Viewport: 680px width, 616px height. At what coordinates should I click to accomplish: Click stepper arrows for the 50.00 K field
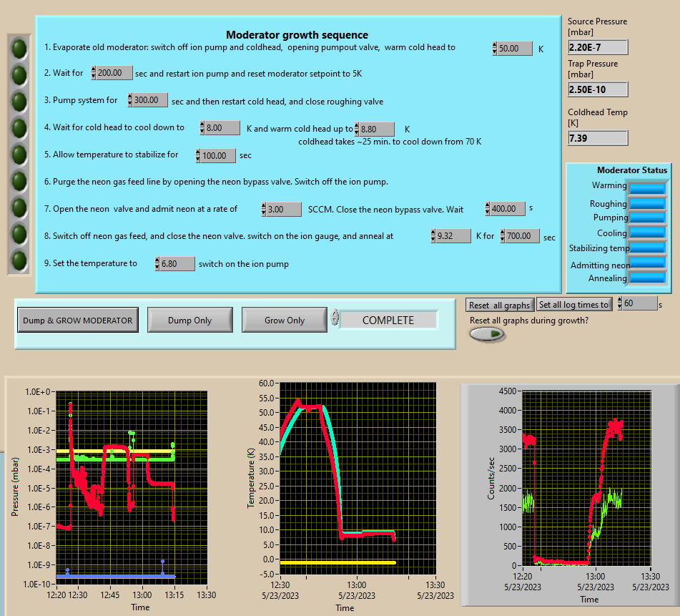(495, 49)
